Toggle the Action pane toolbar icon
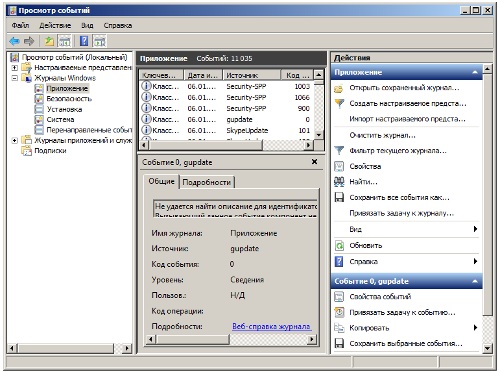The width and height of the screenshot is (500, 372). pyautogui.click(x=100, y=41)
